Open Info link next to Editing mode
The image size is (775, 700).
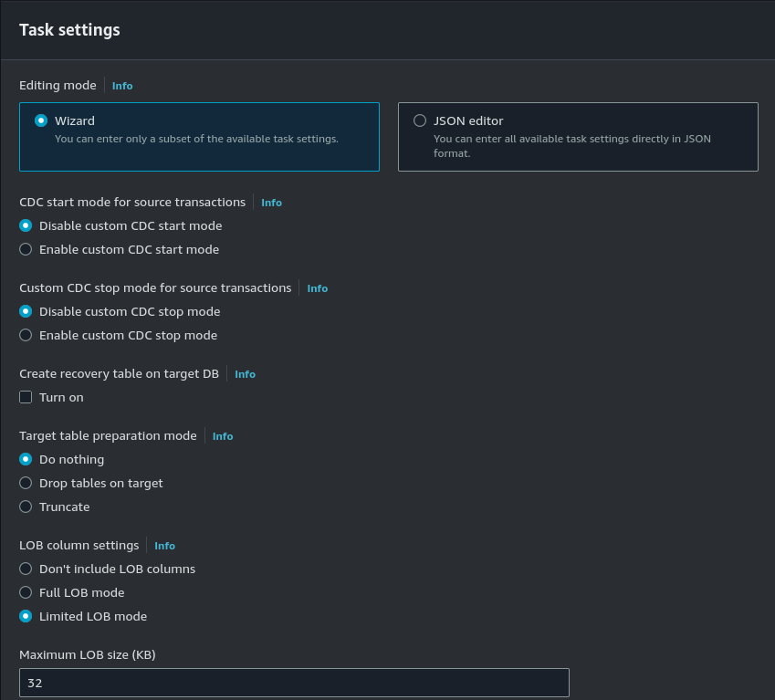pos(122,86)
